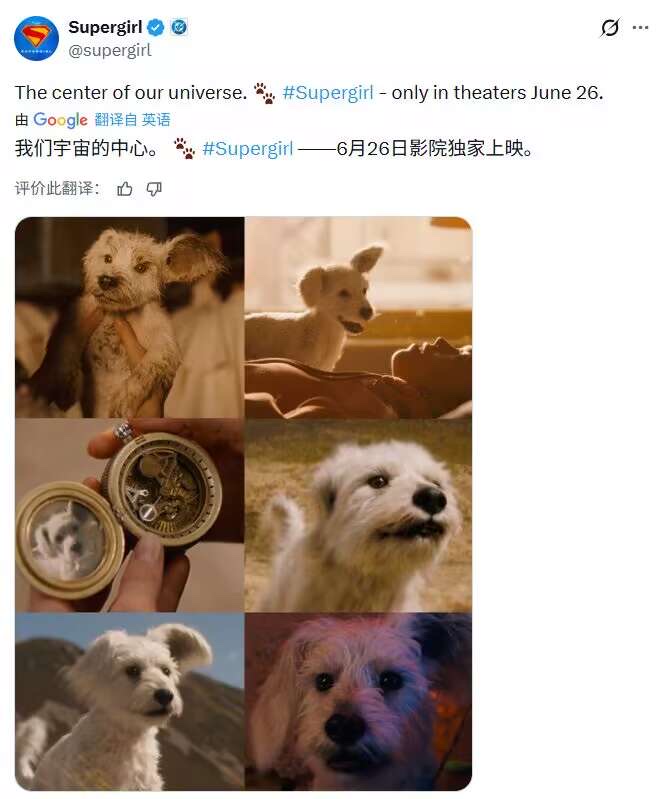The width and height of the screenshot is (667, 799).
Task: Open the photo of dog on grass
Action: click(x=358, y=515)
